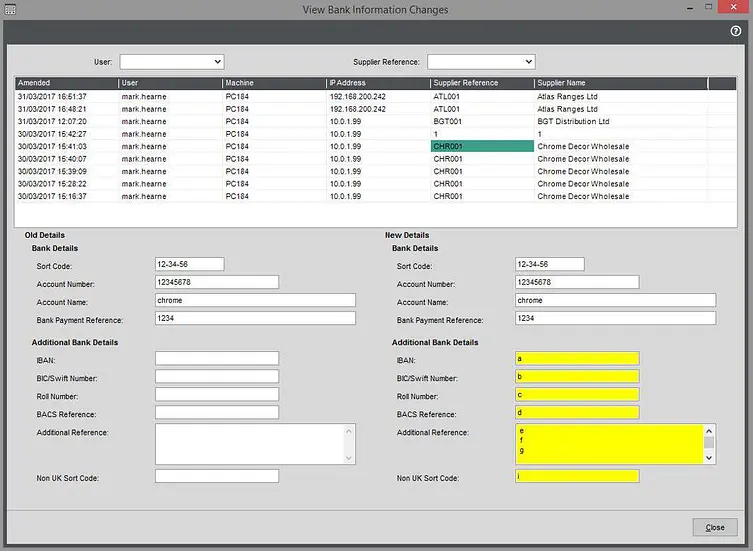
Task: Select row amended 30/03/2017 15:39:09
Action: pyautogui.click(x=376, y=171)
